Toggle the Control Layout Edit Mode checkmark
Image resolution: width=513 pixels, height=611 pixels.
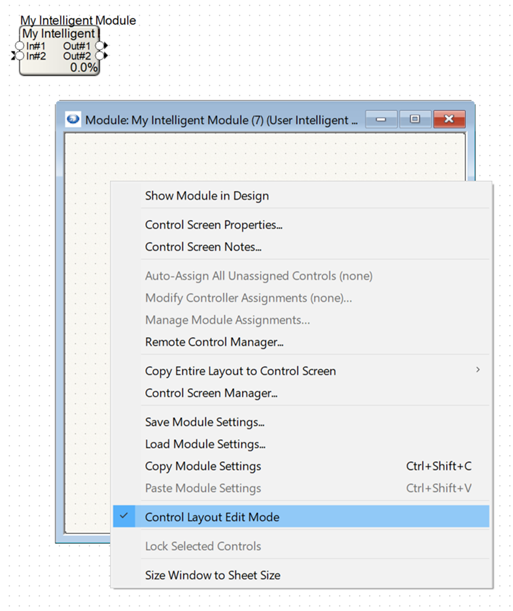coord(124,516)
